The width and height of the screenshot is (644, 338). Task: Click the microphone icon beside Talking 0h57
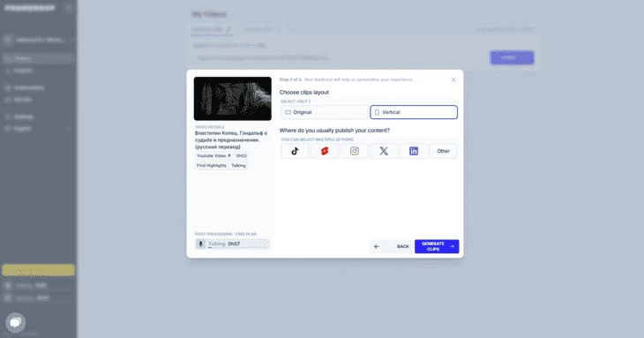coord(201,244)
